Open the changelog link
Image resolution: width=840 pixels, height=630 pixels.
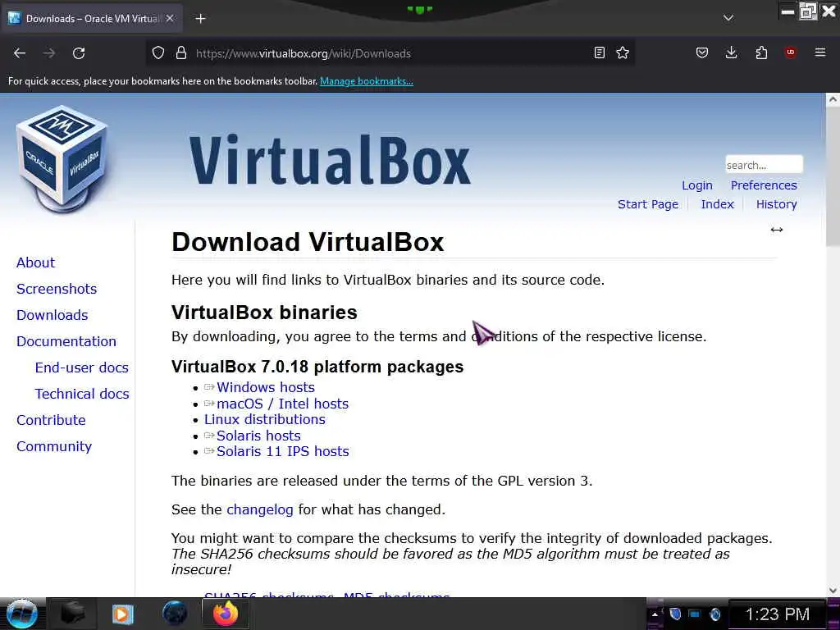pos(260,509)
